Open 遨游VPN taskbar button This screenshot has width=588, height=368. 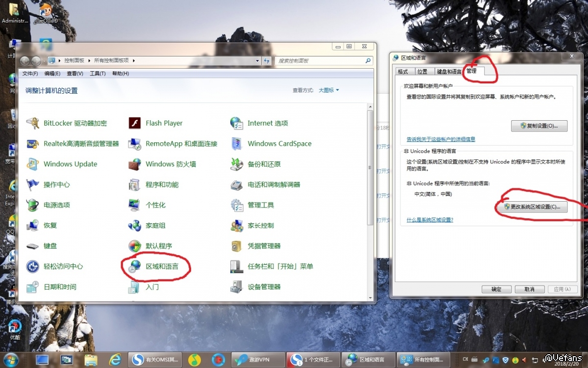click(x=258, y=360)
